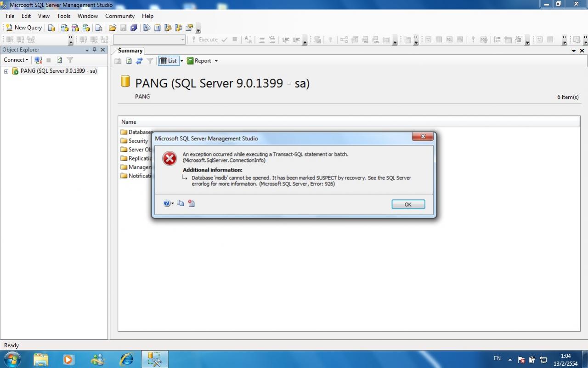
Task: Click the Windows Start button
Action: coord(12,359)
